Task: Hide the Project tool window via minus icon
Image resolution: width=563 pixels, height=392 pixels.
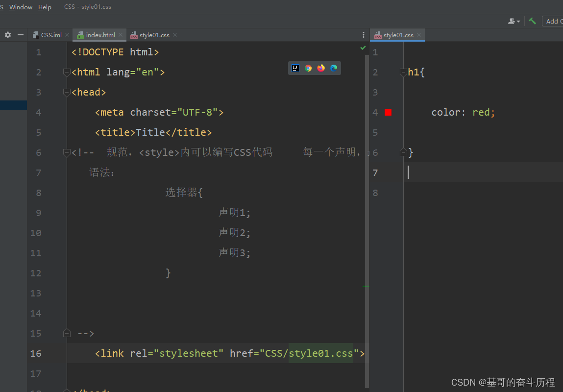Action: (x=20, y=35)
